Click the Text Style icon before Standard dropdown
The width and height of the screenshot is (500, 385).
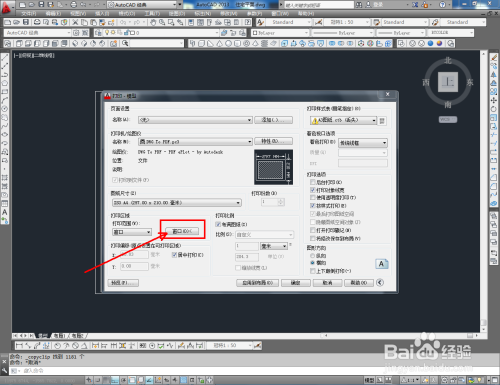pyautogui.click(x=260, y=22)
